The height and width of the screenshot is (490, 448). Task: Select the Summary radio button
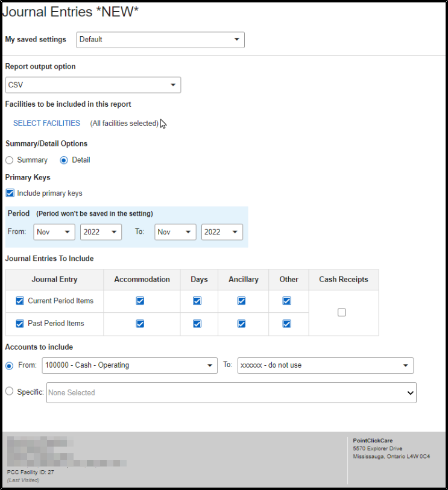click(x=10, y=160)
